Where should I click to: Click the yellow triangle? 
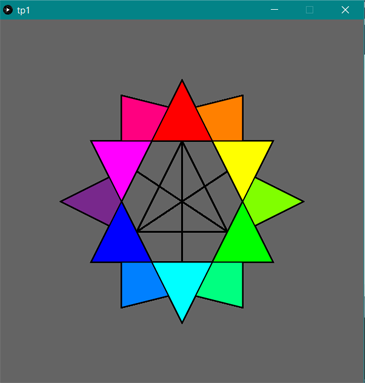(x=243, y=160)
